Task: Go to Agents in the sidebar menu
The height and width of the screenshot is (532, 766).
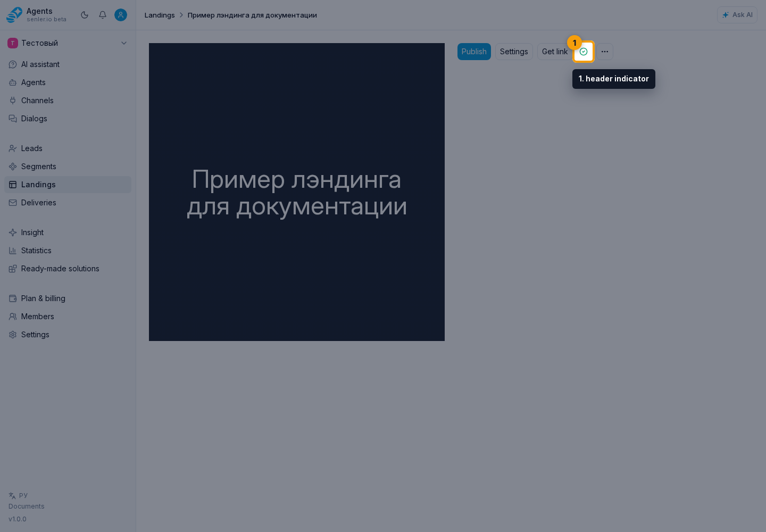Action: pos(68,82)
